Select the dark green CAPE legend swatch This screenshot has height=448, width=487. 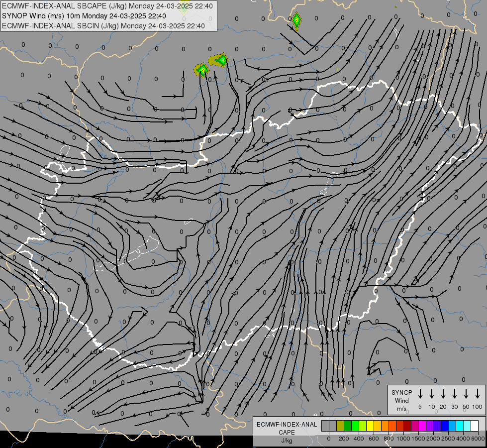tap(348, 426)
